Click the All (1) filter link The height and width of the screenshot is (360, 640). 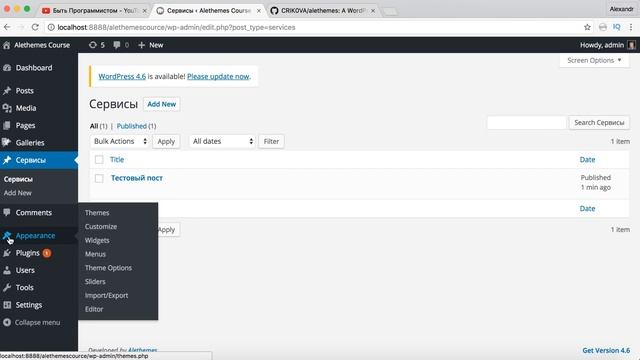[x=98, y=126]
